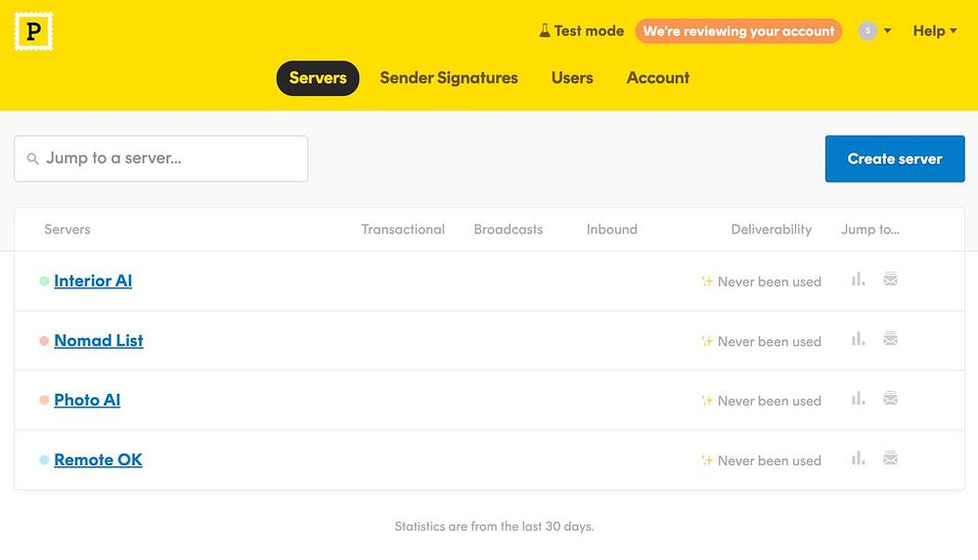Viewport: 978px width, 560px height.
Task: Go to the Users tab
Action: tap(572, 78)
